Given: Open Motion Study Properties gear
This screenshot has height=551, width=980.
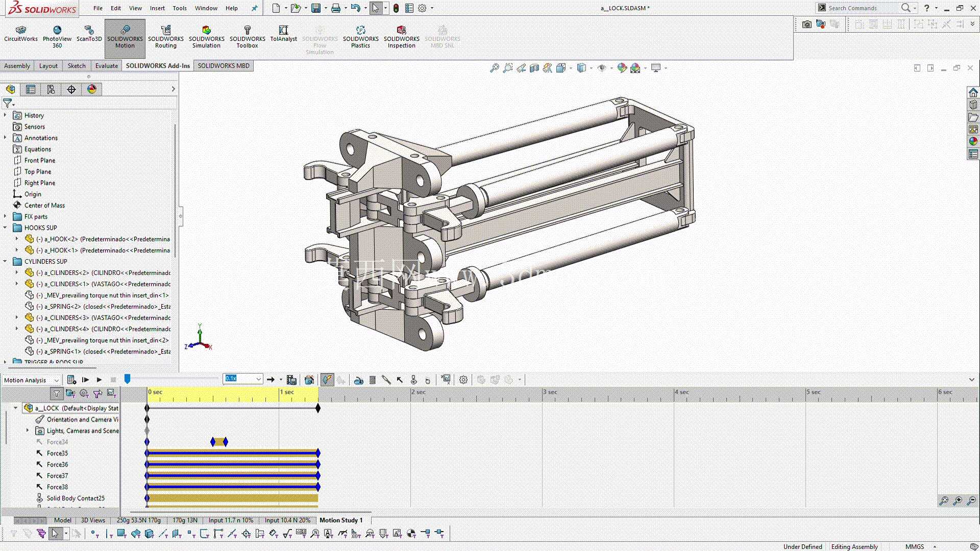Looking at the screenshot, I should click(463, 380).
